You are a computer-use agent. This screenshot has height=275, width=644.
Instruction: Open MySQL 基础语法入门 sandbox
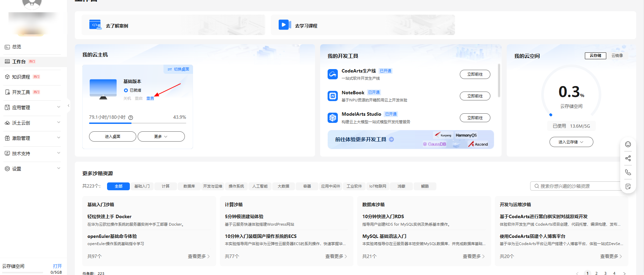tap(384, 236)
